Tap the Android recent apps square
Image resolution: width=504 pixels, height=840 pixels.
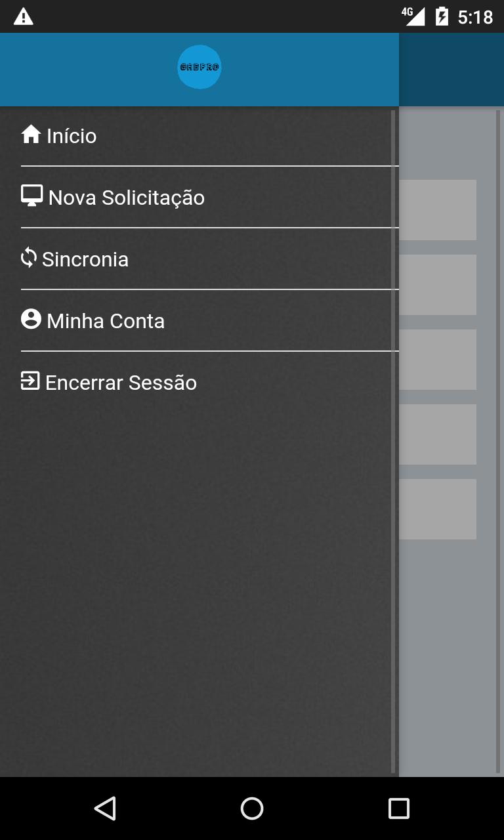coord(399,808)
